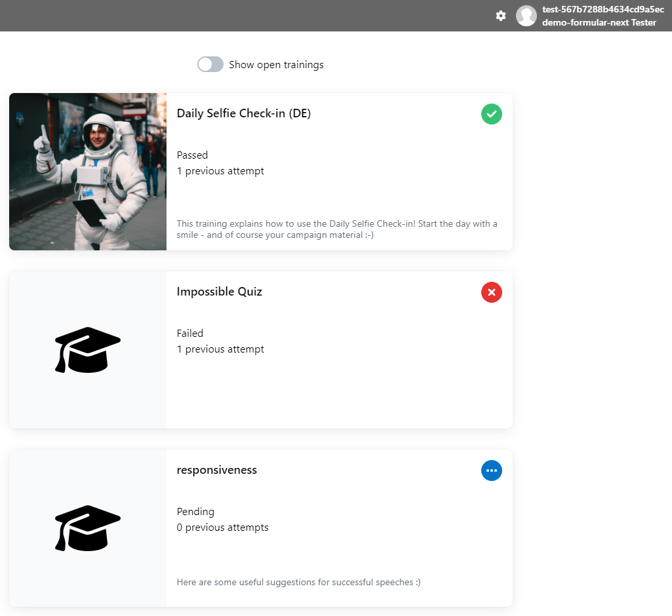Image resolution: width=672 pixels, height=616 pixels.
Task: Open the responsiveness training title
Action: (217, 470)
